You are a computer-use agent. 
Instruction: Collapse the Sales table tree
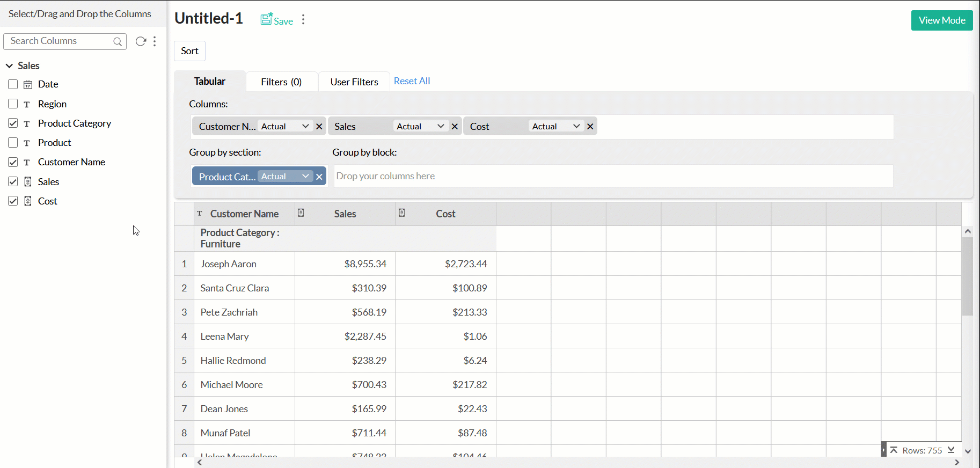click(x=9, y=65)
